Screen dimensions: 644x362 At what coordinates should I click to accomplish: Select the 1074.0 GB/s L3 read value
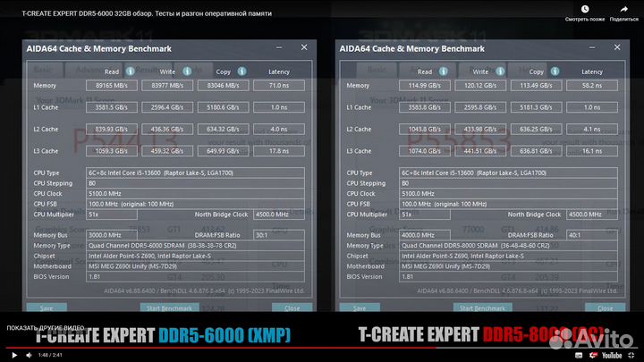[x=425, y=151]
